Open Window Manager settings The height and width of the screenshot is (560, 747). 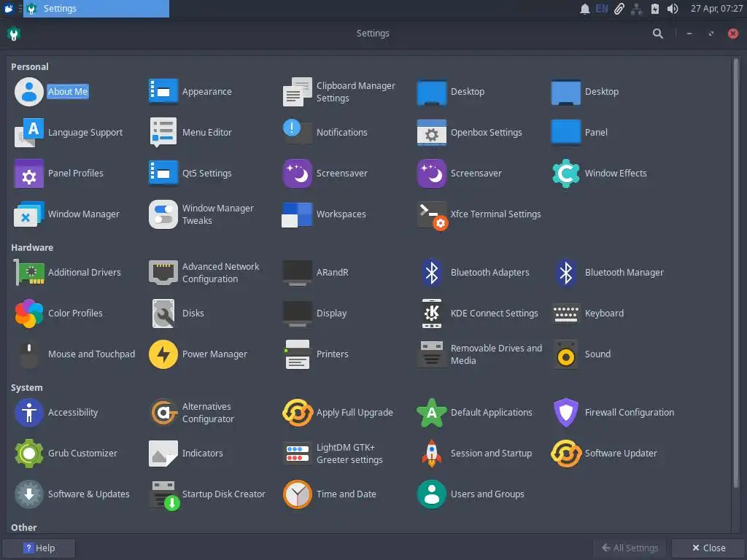coord(66,214)
